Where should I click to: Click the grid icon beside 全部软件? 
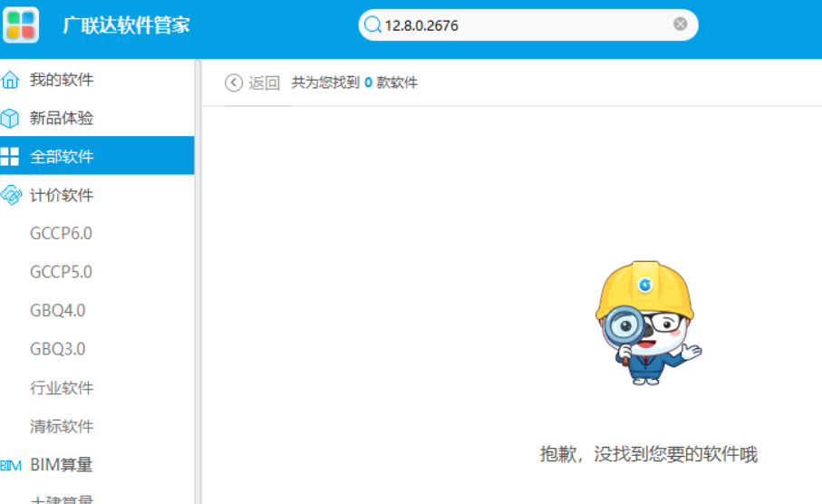pos(9,156)
